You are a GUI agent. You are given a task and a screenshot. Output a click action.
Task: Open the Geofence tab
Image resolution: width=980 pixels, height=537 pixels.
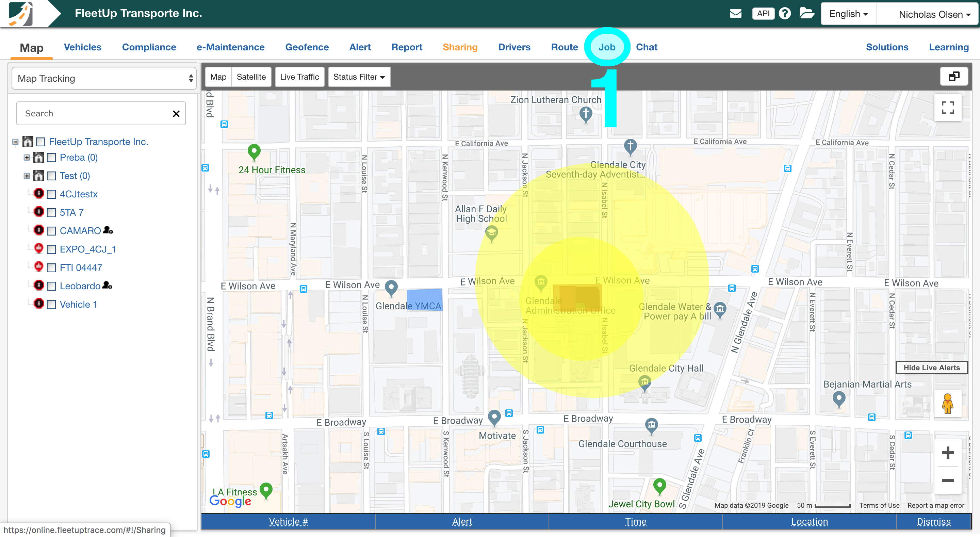[x=307, y=47]
